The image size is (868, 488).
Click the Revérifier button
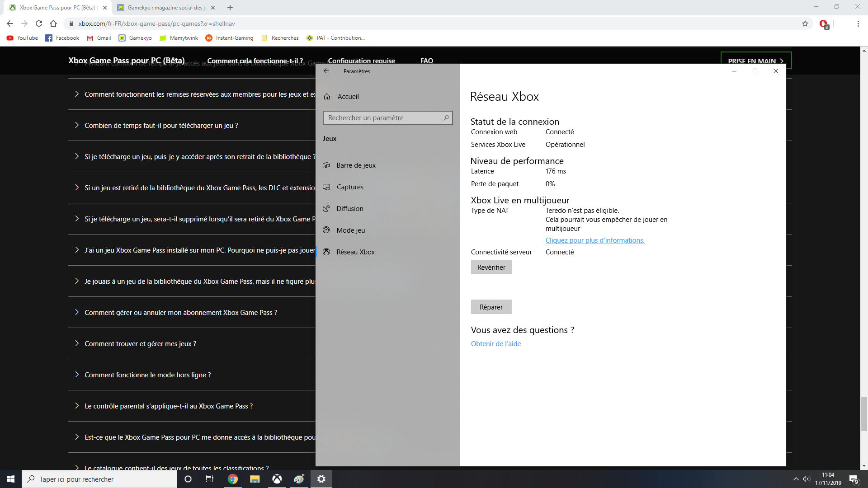click(491, 267)
